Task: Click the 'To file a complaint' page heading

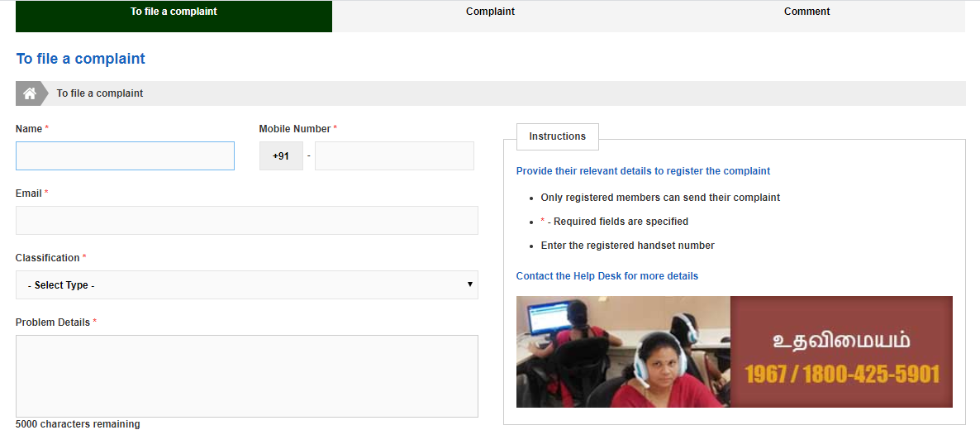Action: point(81,59)
